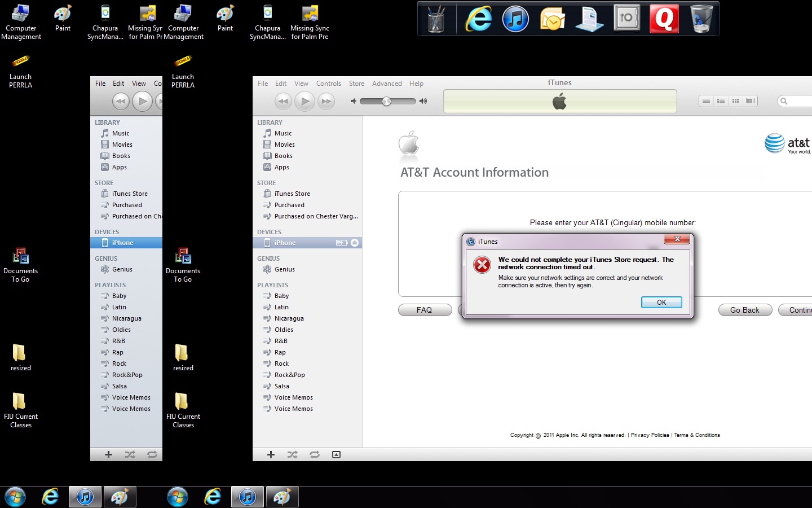
Task: Open File menu in left iTunes window
Action: 100,84
